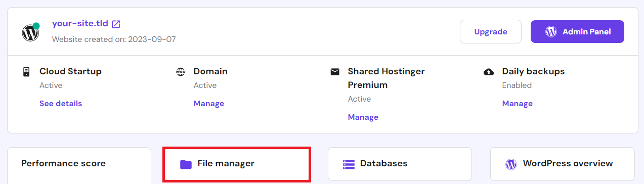644x184 pixels.
Task: View Cloud Startup See details link
Action: [61, 103]
